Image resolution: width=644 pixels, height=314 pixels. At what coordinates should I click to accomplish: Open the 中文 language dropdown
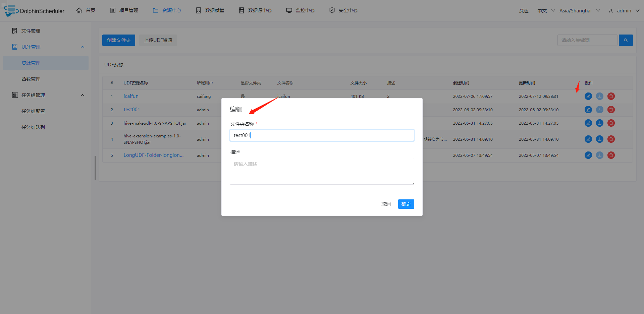pos(546,11)
